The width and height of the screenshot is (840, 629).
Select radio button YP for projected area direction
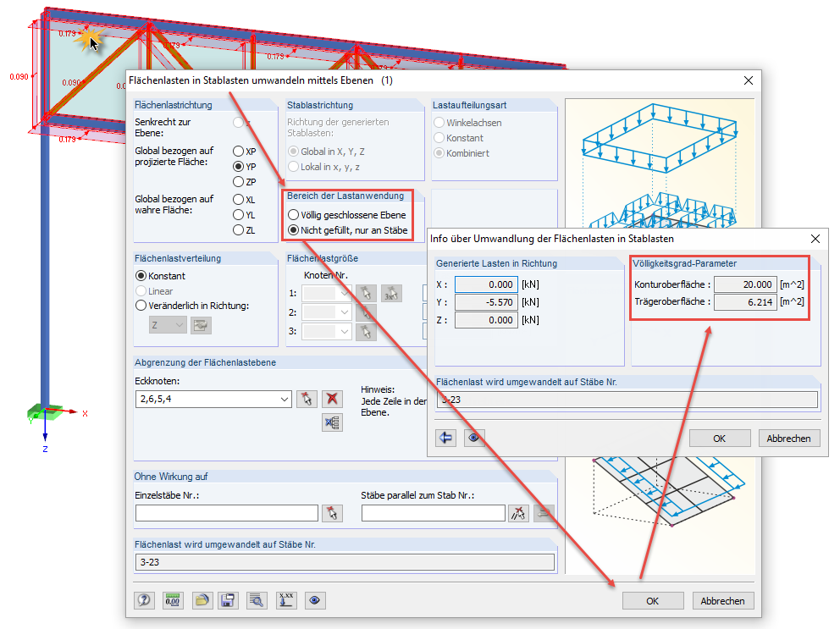coord(236,167)
